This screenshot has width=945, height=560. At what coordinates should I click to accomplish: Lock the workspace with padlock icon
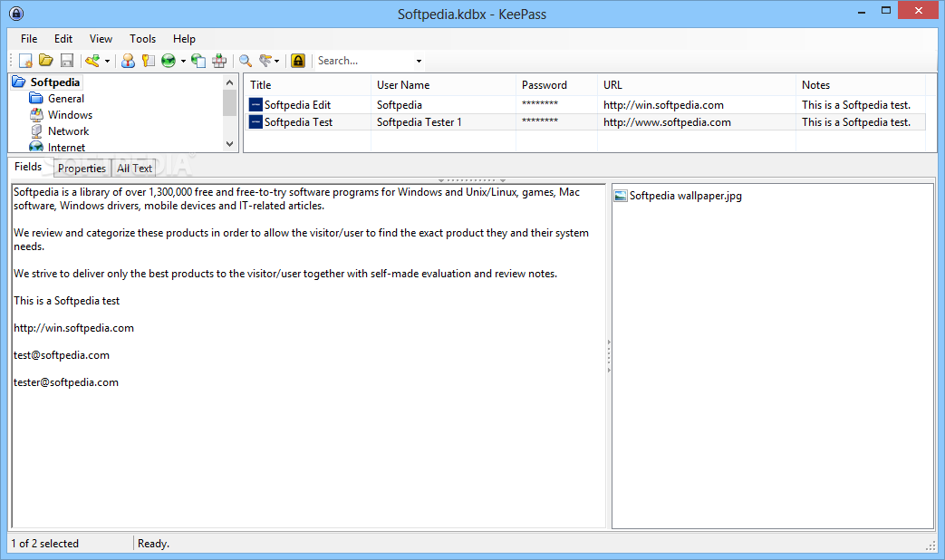pos(298,61)
